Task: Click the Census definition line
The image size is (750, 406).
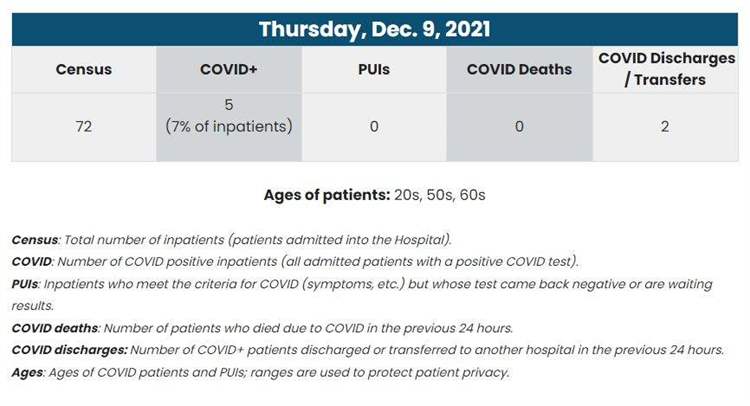Action: (x=232, y=240)
